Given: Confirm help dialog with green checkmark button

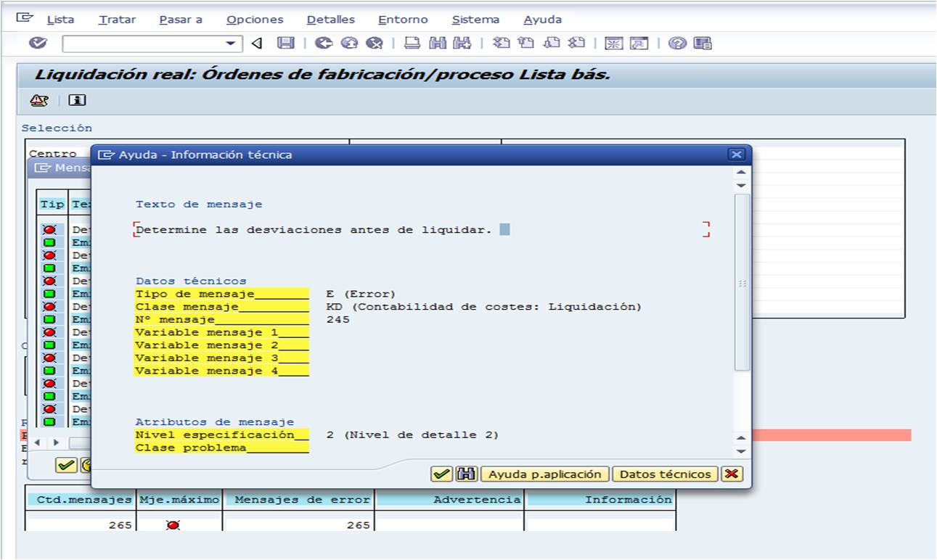Looking at the screenshot, I should coord(441,474).
